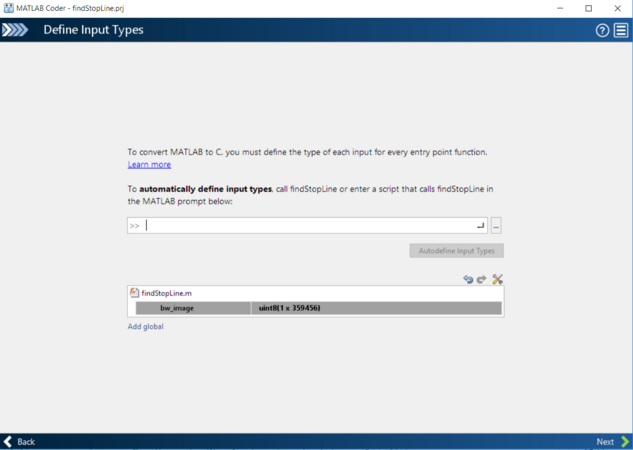Click the Add global link

click(x=145, y=327)
